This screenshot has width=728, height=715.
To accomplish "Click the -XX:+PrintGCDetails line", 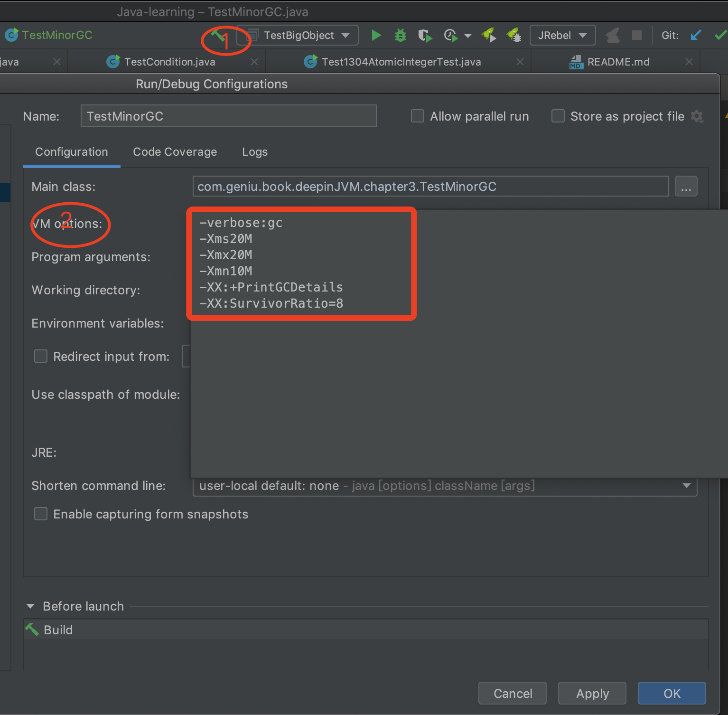I will 271,287.
